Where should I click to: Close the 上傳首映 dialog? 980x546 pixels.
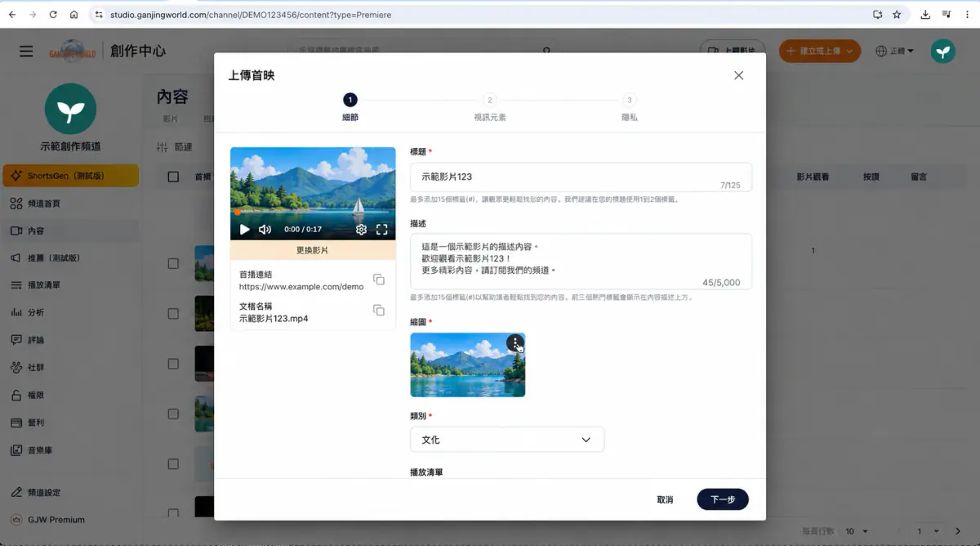click(x=738, y=75)
